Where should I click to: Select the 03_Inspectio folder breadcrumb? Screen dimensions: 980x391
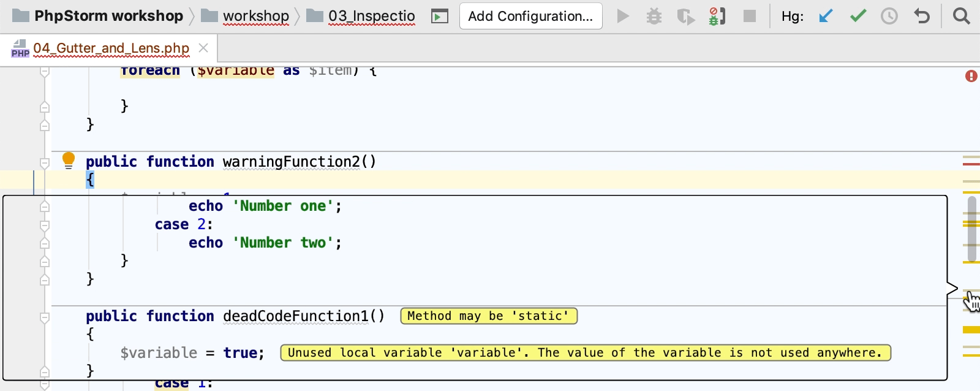[361, 16]
